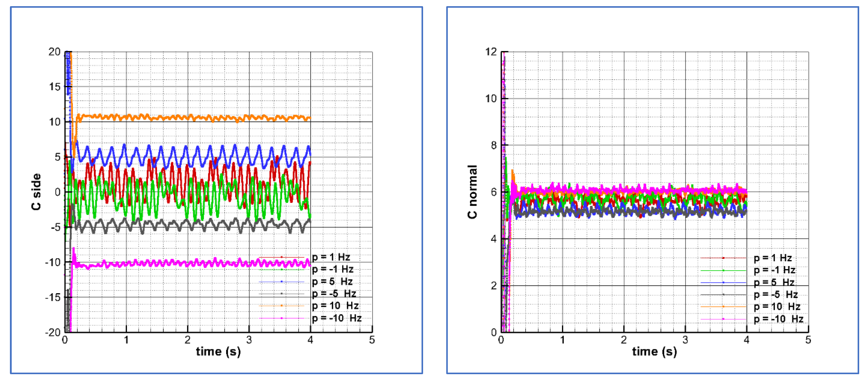Click the 12 tick label on the C normal axis

(491, 52)
